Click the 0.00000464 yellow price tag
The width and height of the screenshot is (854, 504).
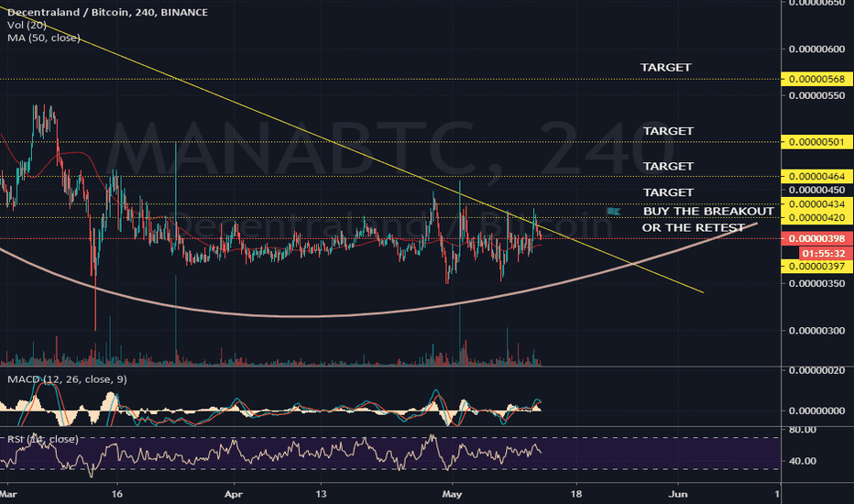click(817, 177)
